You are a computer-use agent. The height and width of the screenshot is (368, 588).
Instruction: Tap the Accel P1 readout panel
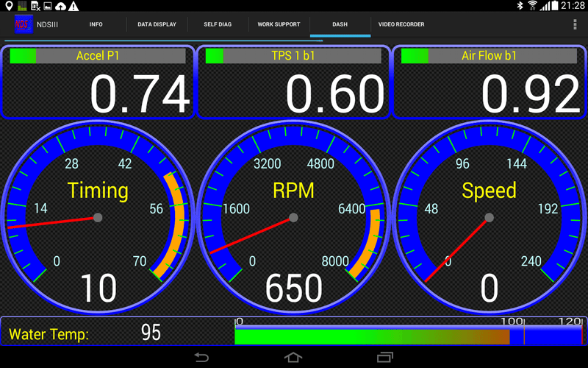98,82
